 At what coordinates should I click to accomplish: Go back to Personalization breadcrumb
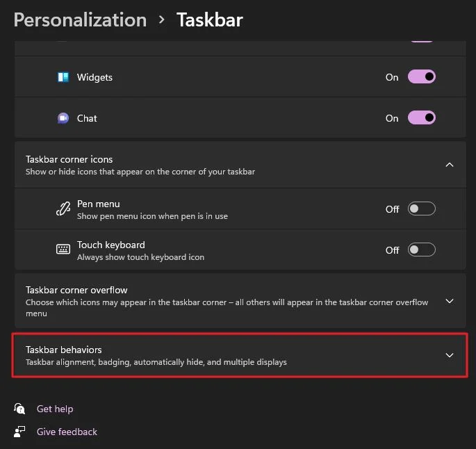(80, 20)
